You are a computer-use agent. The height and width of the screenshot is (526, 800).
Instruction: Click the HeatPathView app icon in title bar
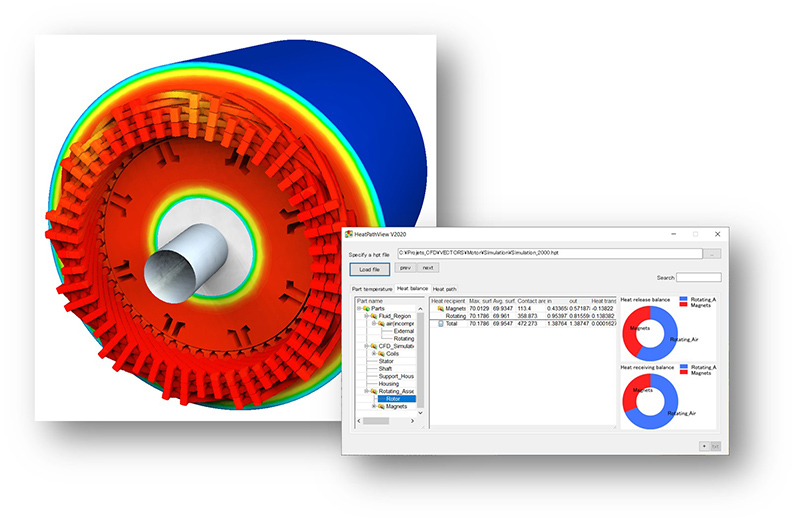[x=350, y=234]
